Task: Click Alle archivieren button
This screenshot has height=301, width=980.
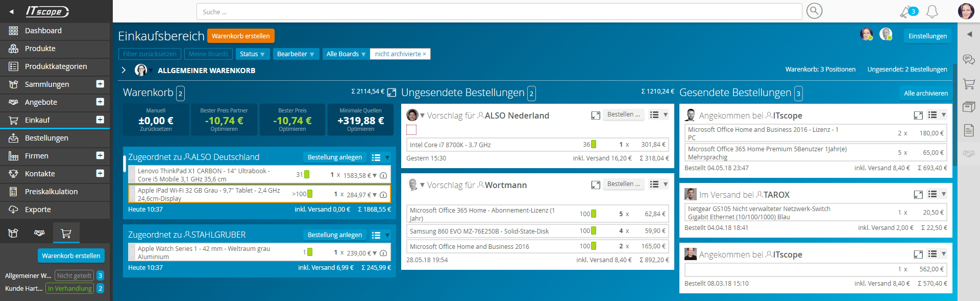Action: point(925,93)
